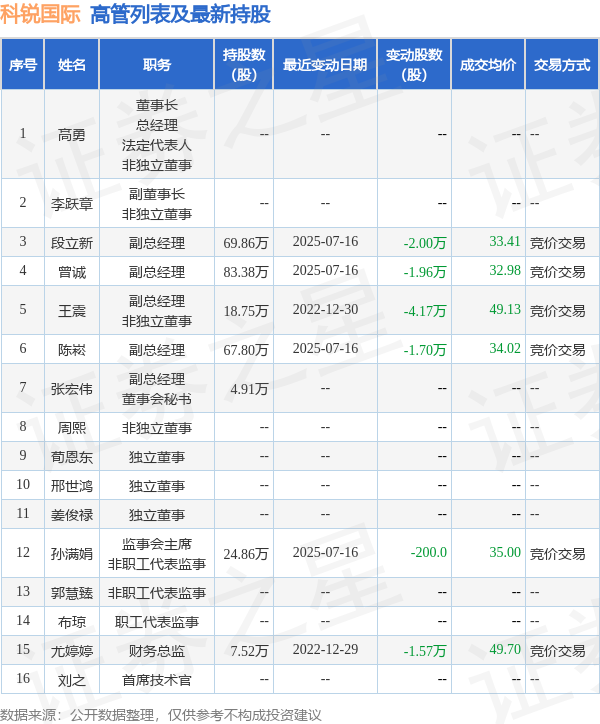Screen dimensions: 600x724
Task: Click the holding value 69.86万
Action: 246,243
